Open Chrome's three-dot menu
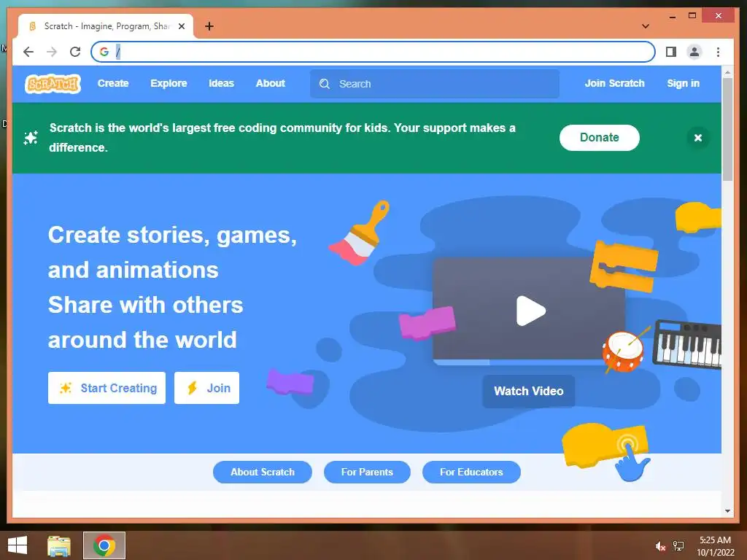This screenshot has width=747, height=560. (x=718, y=52)
